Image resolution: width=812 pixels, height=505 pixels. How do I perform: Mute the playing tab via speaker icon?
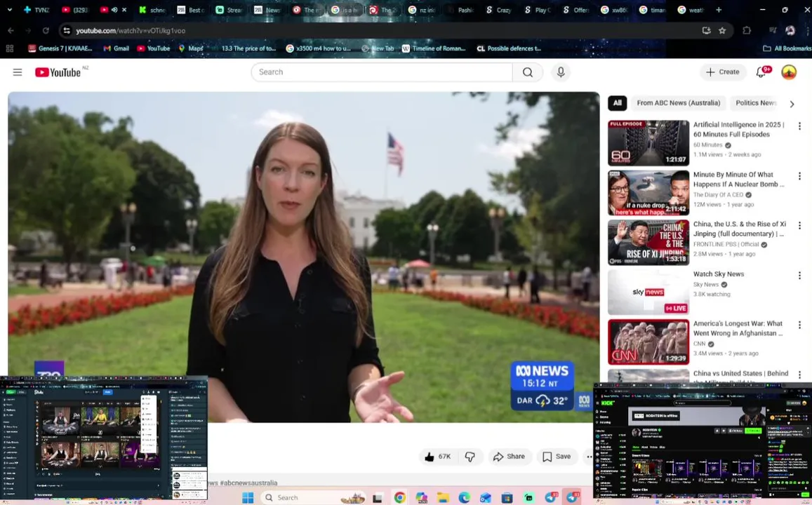[x=114, y=10]
